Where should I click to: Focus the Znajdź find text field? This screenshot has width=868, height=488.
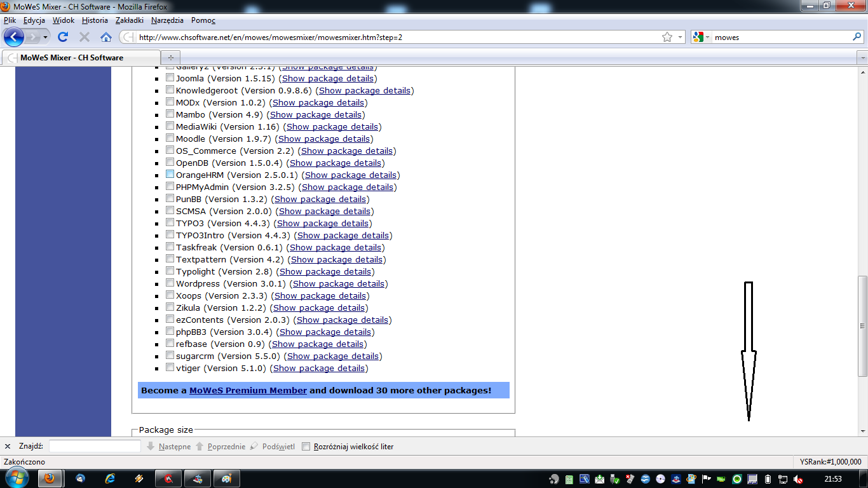tap(95, 446)
